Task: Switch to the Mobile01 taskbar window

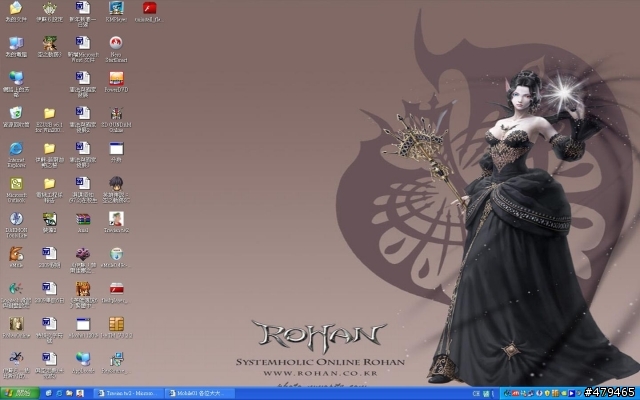Action: tap(198, 393)
